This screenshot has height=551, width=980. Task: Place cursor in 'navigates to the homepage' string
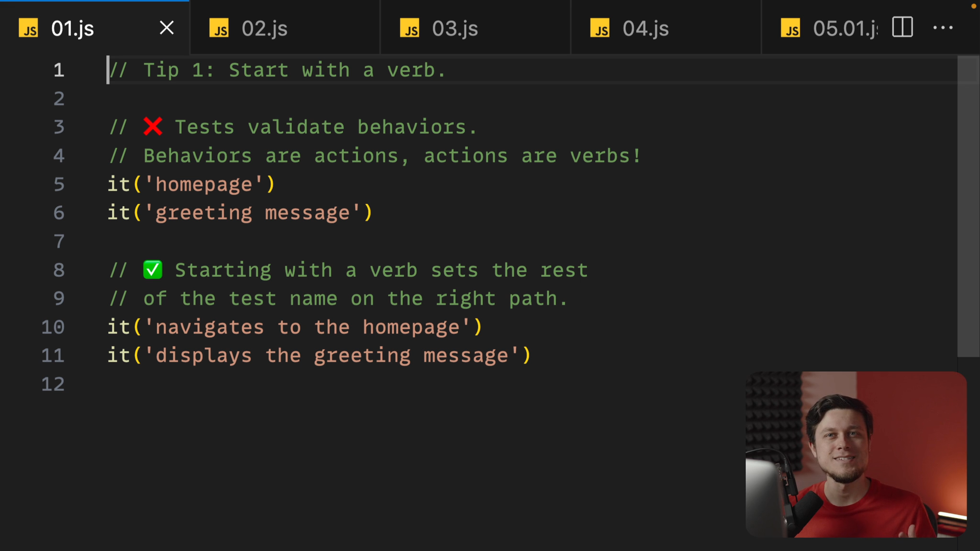click(x=306, y=328)
